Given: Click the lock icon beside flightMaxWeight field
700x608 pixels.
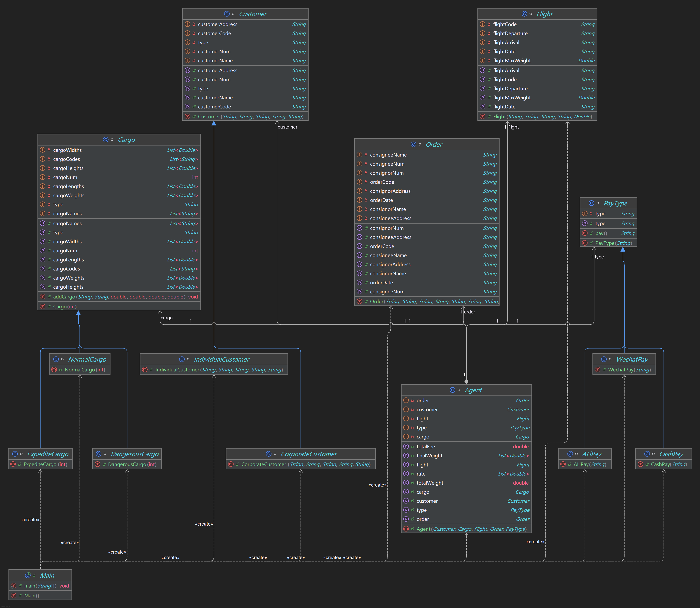Looking at the screenshot, I should pos(489,60).
